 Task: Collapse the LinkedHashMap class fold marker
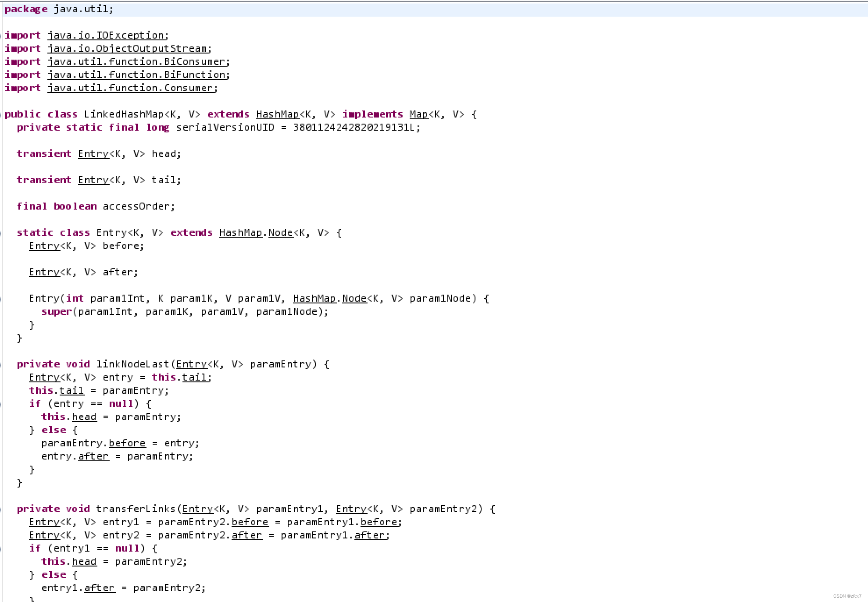[x=1, y=114]
